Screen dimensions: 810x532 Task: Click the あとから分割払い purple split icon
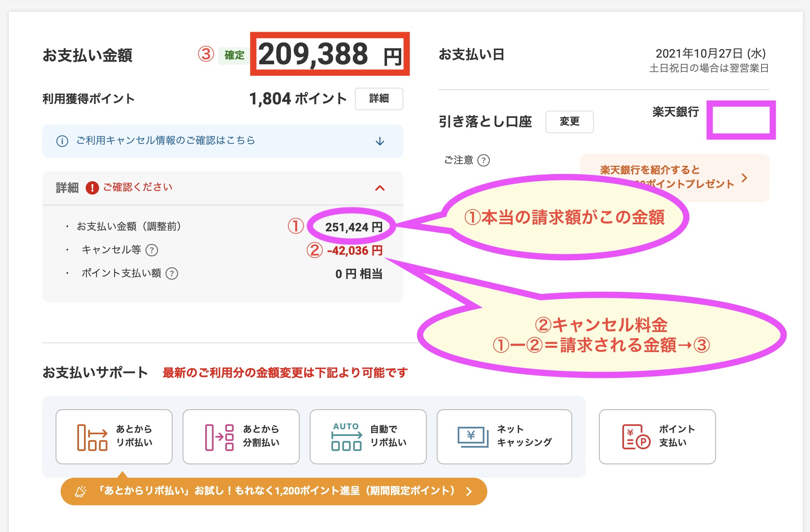click(219, 437)
